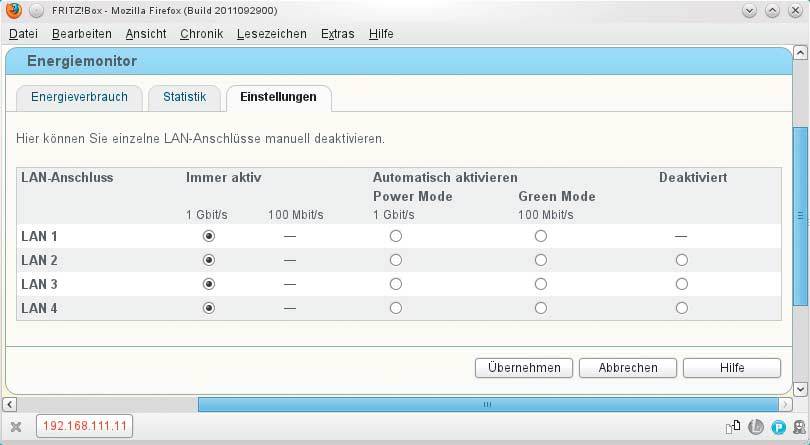Image resolution: width=810 pixels, height=445 pixels.
Task: Click the Abbrechen button
Action: pos(628,368)
